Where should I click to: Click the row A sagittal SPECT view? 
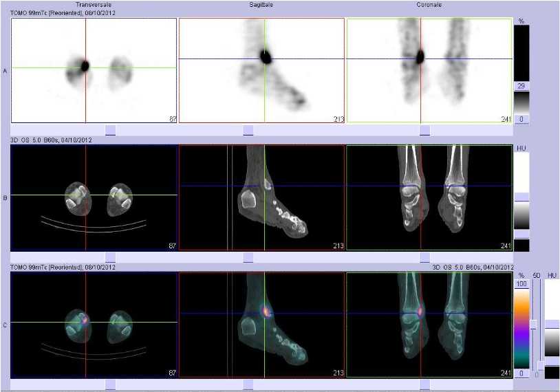pyautogui.click(x=261, y=71)
